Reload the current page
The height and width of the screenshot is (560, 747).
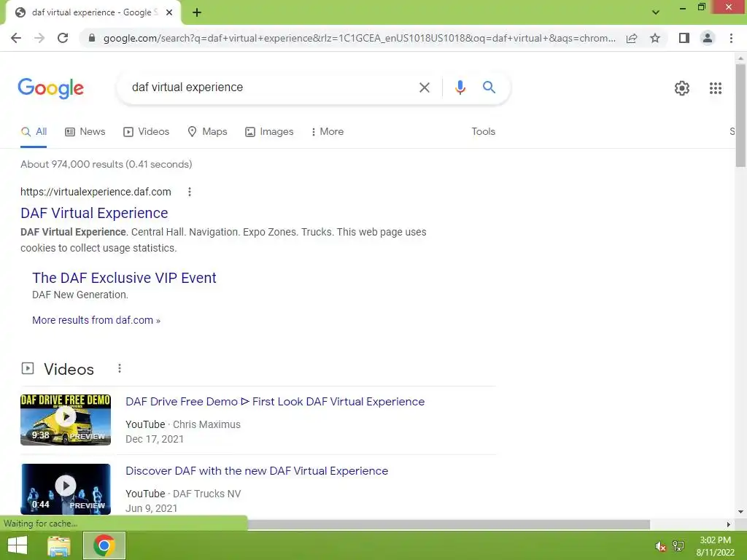pyautogui.click(x=63, y=38)
